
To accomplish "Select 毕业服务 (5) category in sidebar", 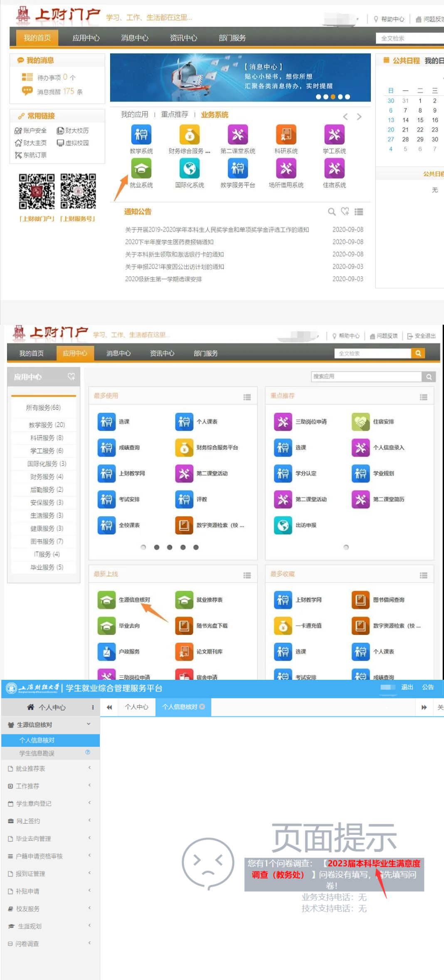I will tap(47, 567).
